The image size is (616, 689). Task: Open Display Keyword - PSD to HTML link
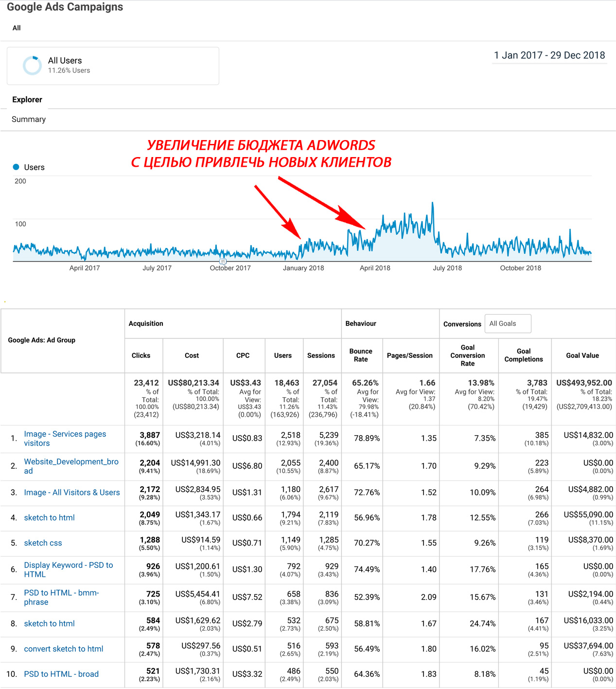[68, 569]
